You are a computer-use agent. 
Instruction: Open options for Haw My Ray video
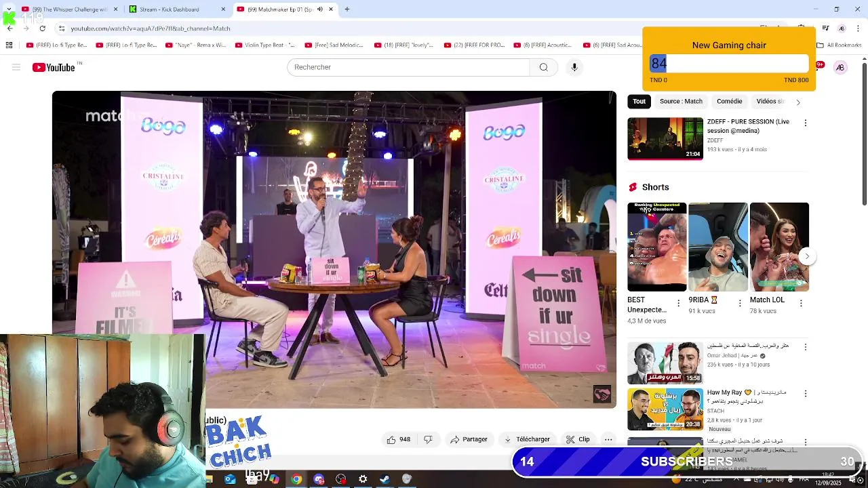coord(805,394)
